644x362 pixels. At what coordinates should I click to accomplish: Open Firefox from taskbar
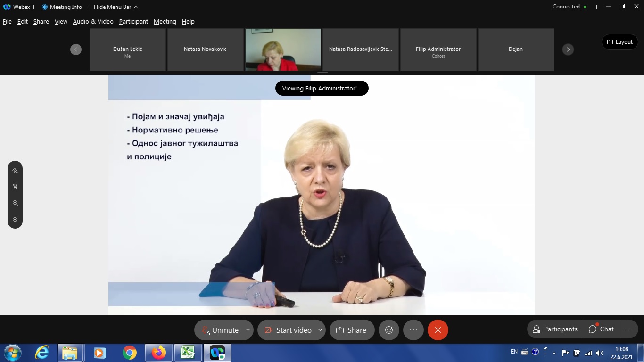click(x=159, y=353)
